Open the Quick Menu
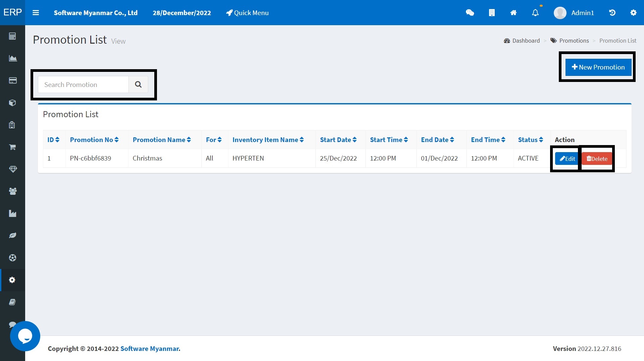 [x=247, y=13]
